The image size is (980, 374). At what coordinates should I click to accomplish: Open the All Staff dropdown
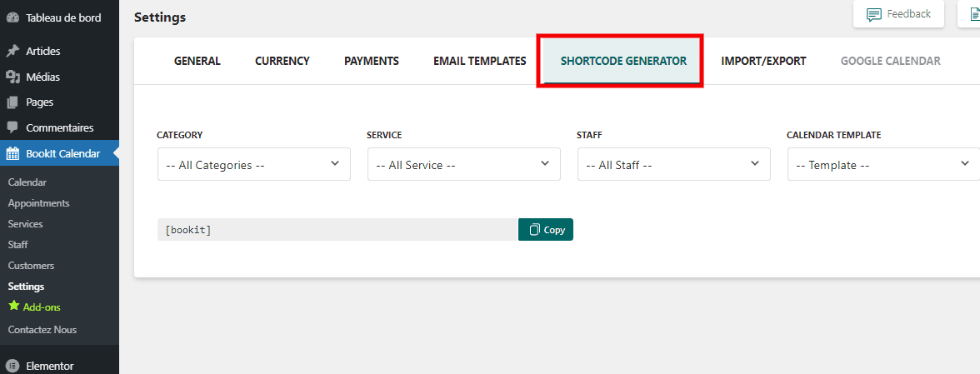(673, 164)
